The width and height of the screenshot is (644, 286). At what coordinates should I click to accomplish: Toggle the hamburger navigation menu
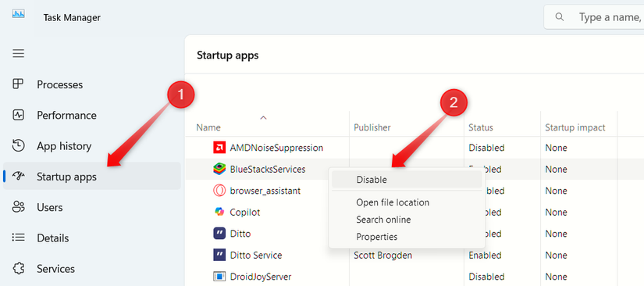(19, 53)
